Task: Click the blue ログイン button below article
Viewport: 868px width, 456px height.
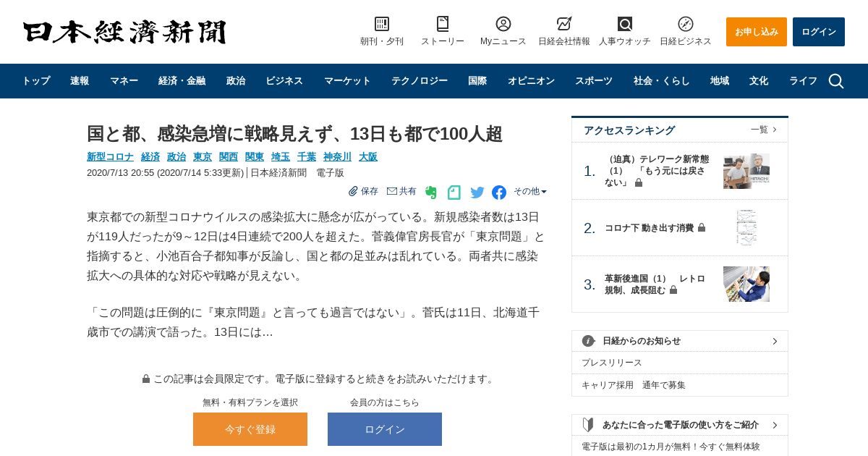Action: (x=385, y=429)
